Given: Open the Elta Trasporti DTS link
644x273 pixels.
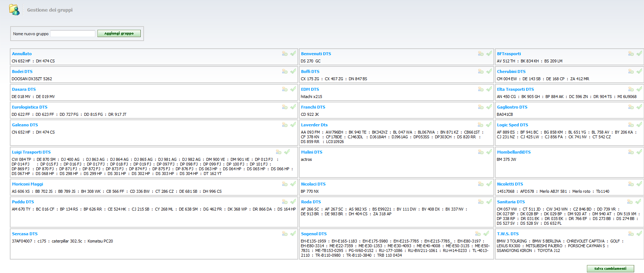Looking at the screenshot, I should (x=515, y=89).
